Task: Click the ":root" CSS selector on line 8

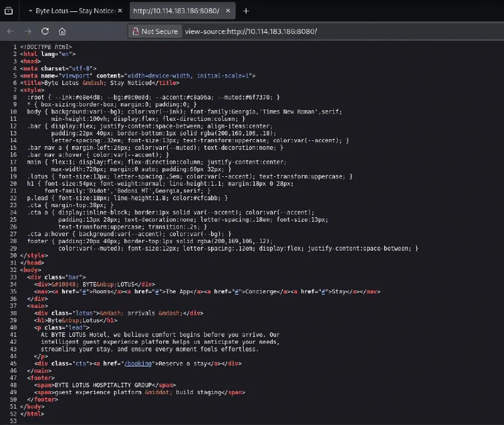Action: [x=36, y=98]
